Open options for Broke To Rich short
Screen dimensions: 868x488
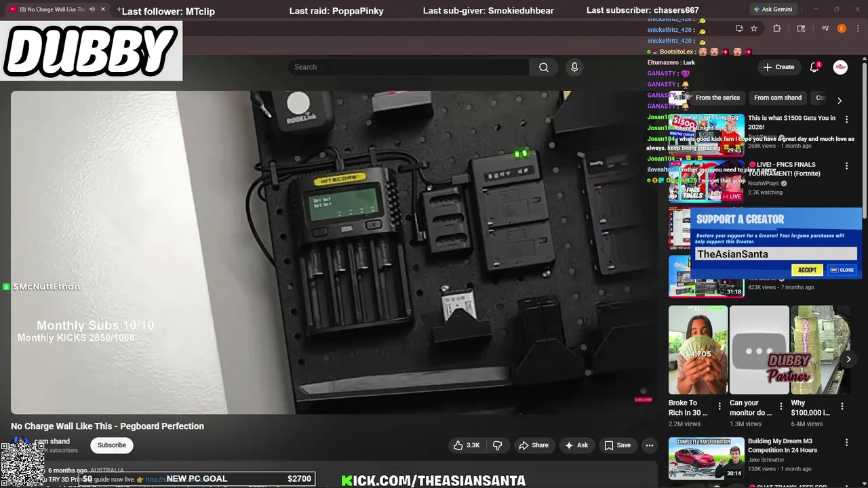pos(719,407)
